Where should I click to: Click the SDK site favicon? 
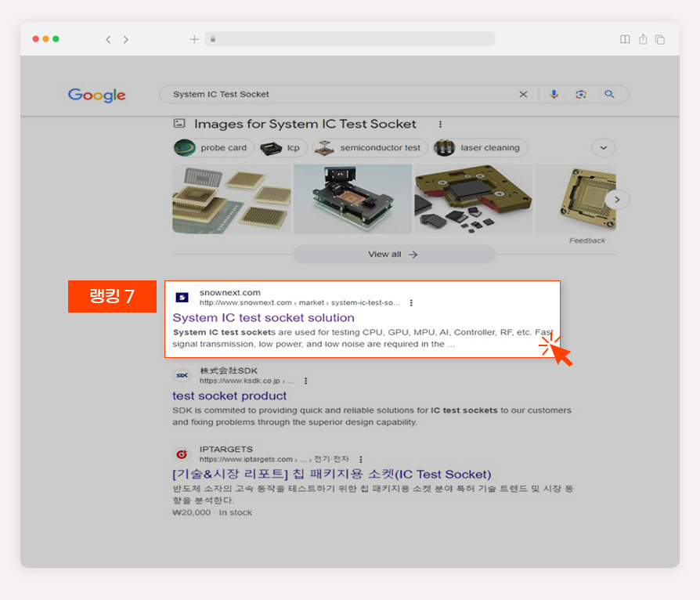182,375
